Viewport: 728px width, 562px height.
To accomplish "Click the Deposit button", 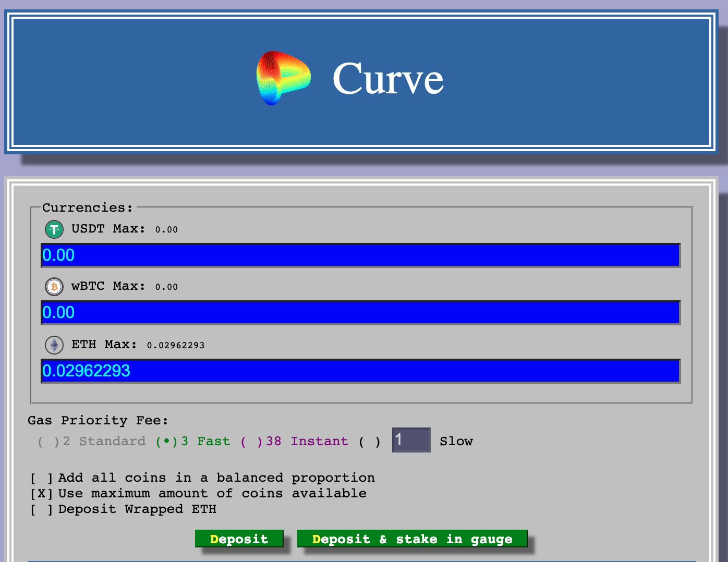I will point(239,539).
